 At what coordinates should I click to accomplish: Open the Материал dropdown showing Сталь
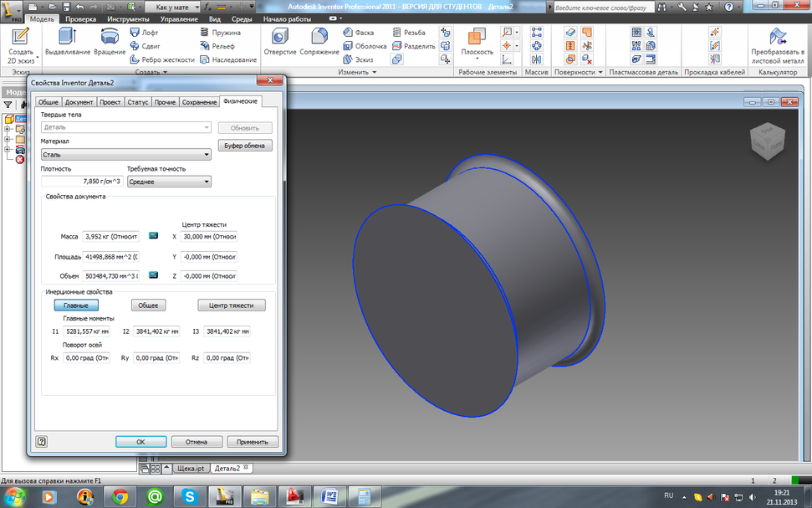[x=125, y=154]
